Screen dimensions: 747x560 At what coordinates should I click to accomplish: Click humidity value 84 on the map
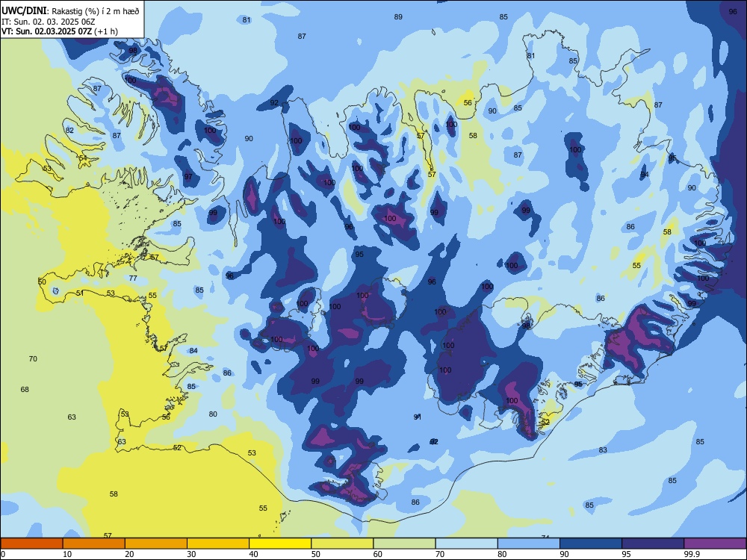coord(193,351)
